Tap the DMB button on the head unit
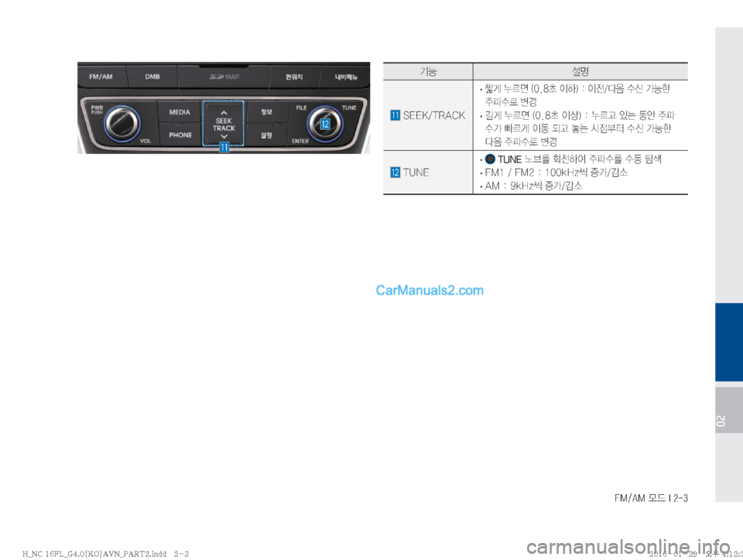 152,77
